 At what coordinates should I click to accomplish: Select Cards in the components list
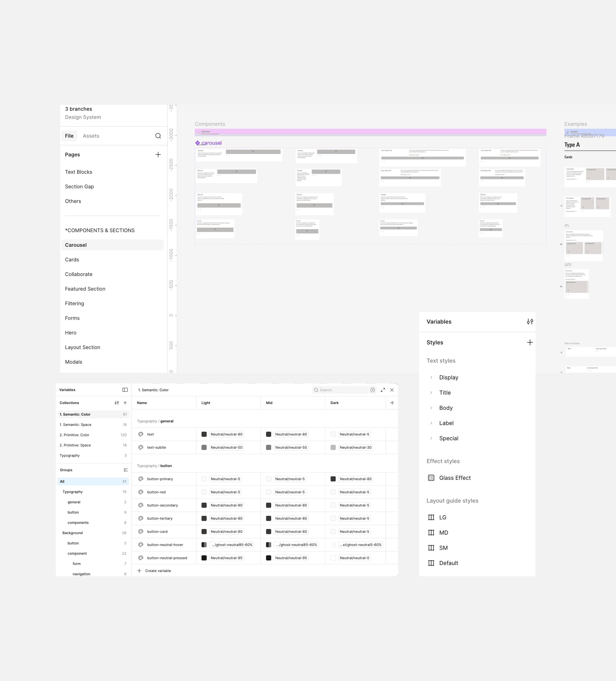point(72,259)
